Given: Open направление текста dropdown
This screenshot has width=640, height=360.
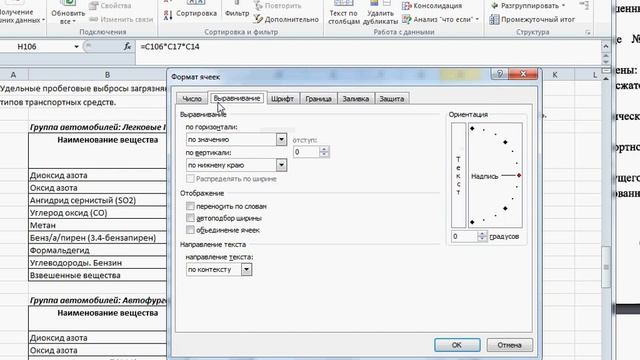Looking at the screenshot, I should (x=246, y=269).
